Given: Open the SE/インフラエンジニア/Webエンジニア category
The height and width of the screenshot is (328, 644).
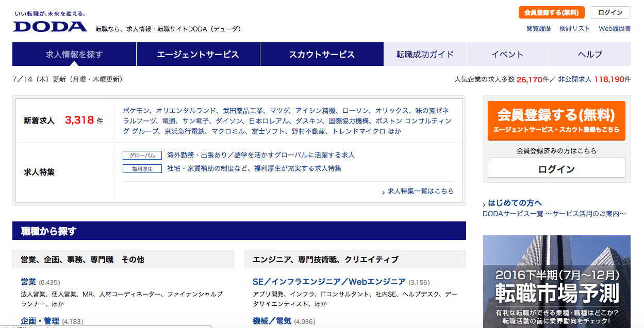Looking at the screenshot, I should [x=329, y=282].
